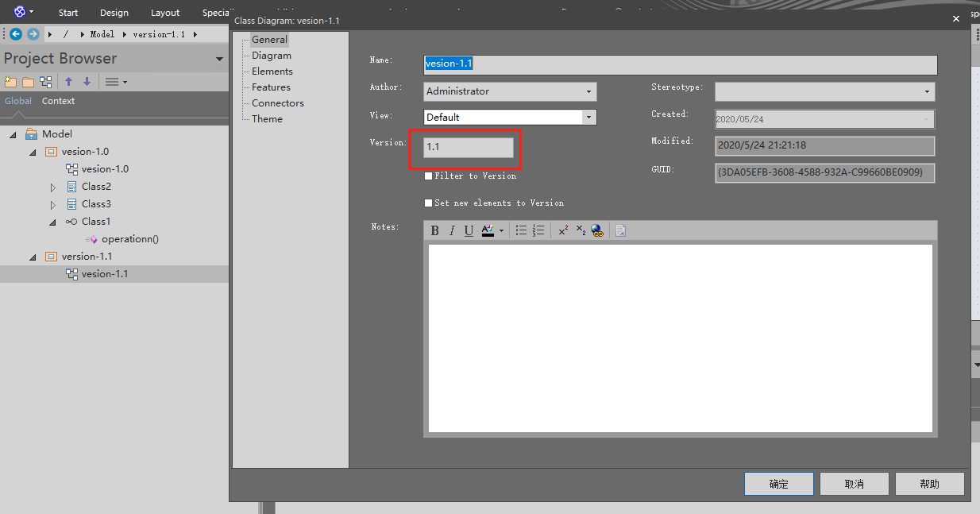Image resolution: width=980 pixels, height=514 pixels.
Task: Switch to the Context tab
Action: click(59, 101)
